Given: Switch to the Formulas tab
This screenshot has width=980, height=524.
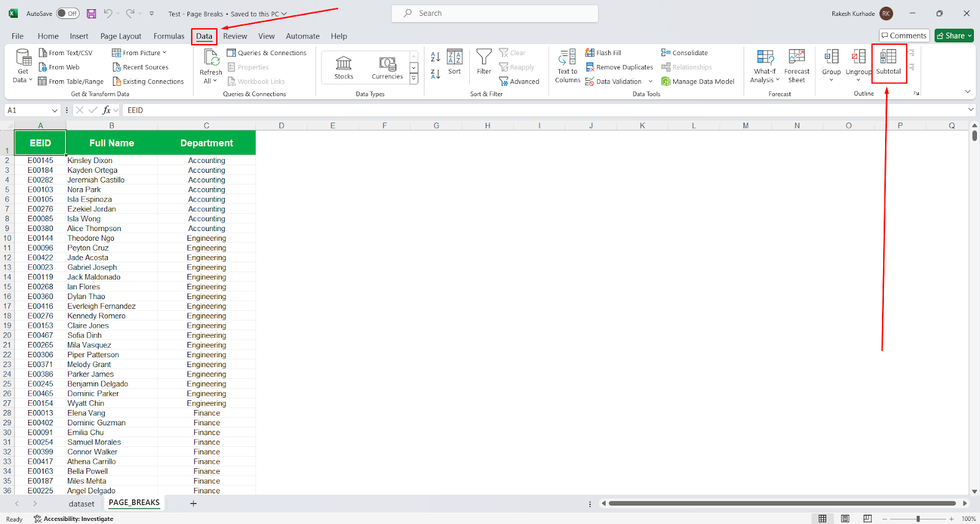Looking at the screenshot, I should 169,36.
